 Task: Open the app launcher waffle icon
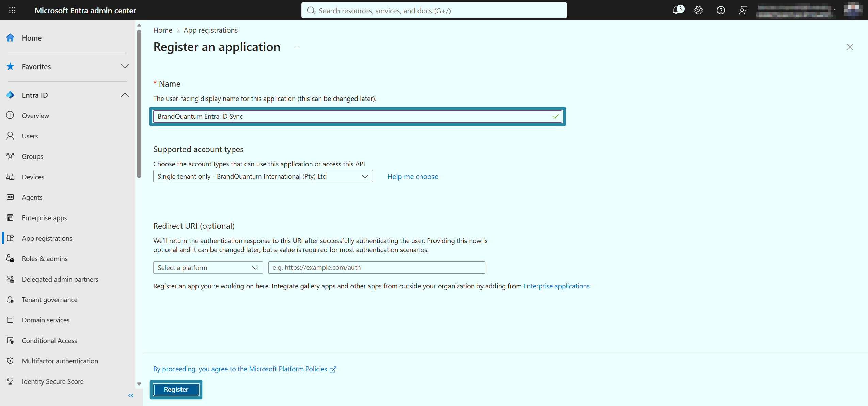12,10
